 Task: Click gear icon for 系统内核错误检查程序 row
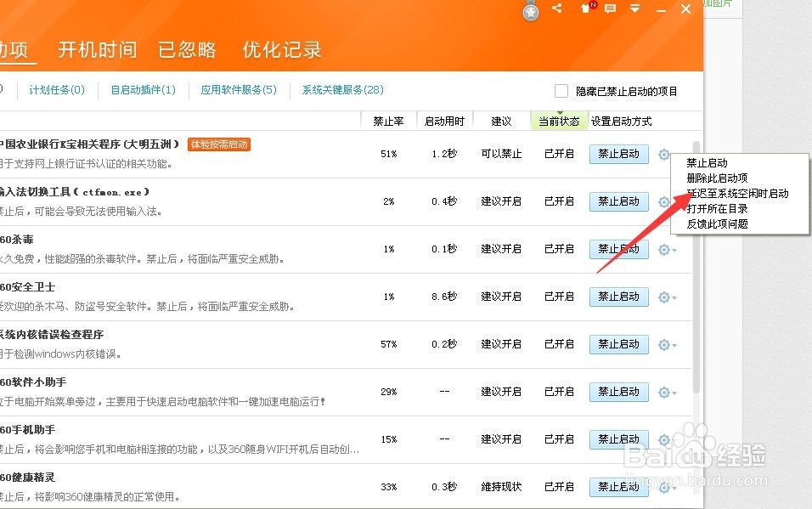coord(667,345)
